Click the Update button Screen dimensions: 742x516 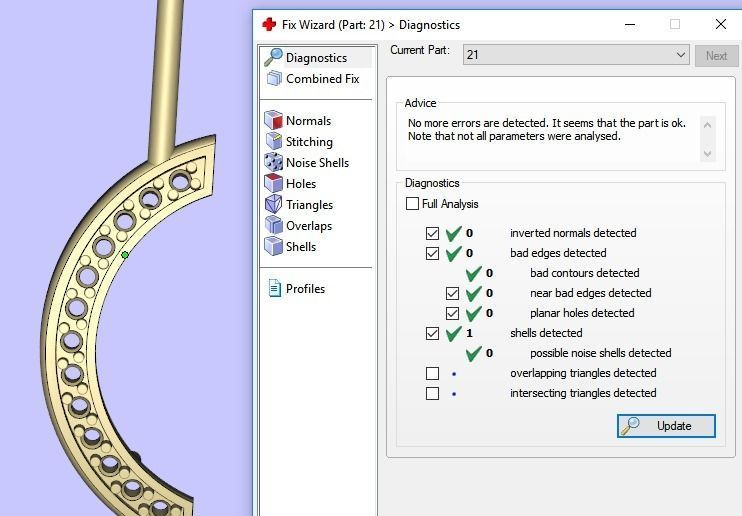(666, 426)
